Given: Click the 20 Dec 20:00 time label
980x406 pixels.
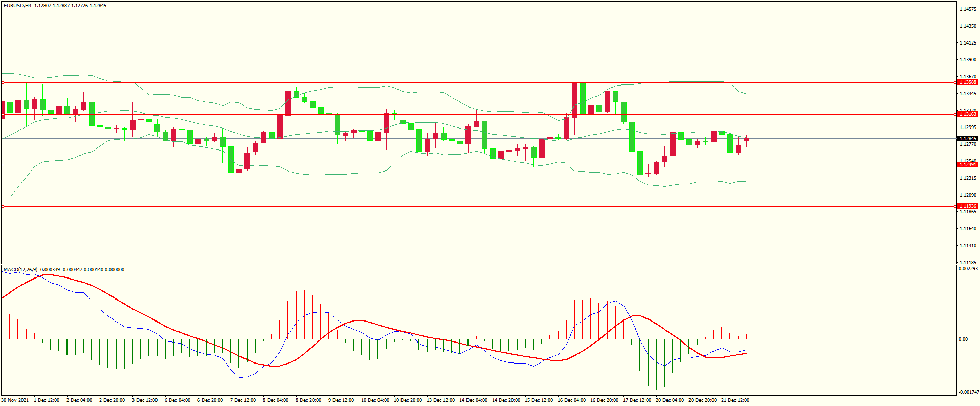Looking at the screenshot, I should [x=702, y=400].
